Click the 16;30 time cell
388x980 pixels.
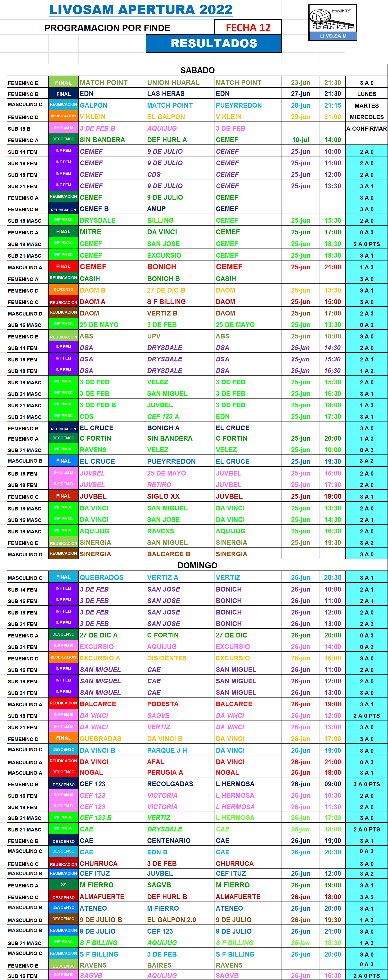click(333, 371)
